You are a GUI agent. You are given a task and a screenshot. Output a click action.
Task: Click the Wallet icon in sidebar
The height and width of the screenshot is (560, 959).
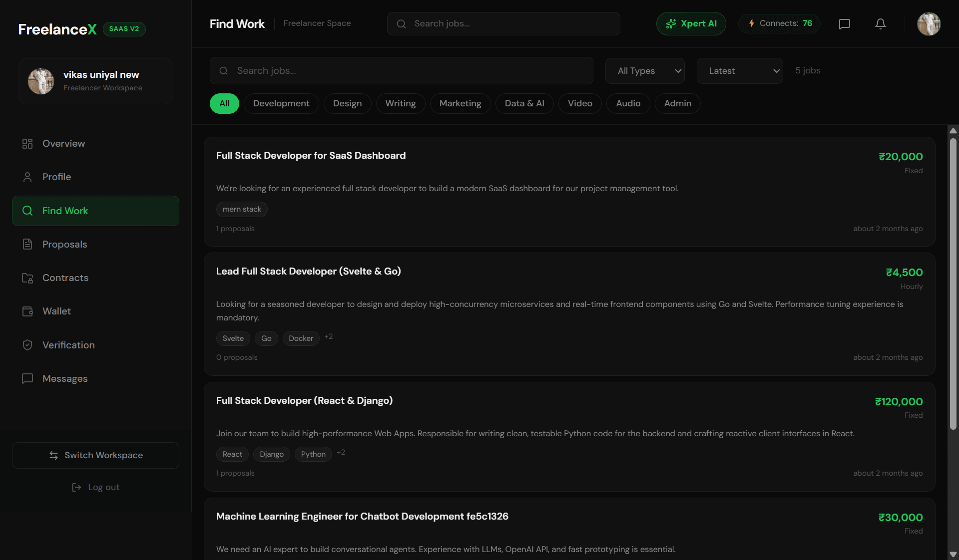[x=27, y=311]
